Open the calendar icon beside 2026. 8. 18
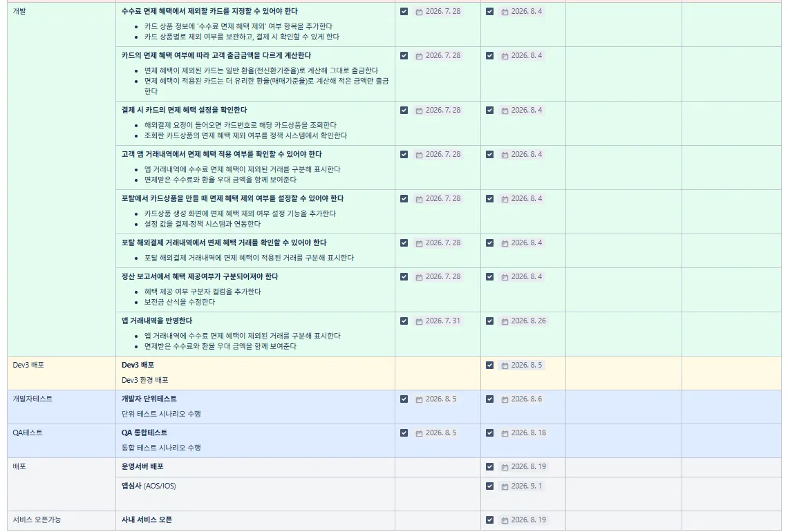This screenshot has height=532, width=788. coord(505,433)
